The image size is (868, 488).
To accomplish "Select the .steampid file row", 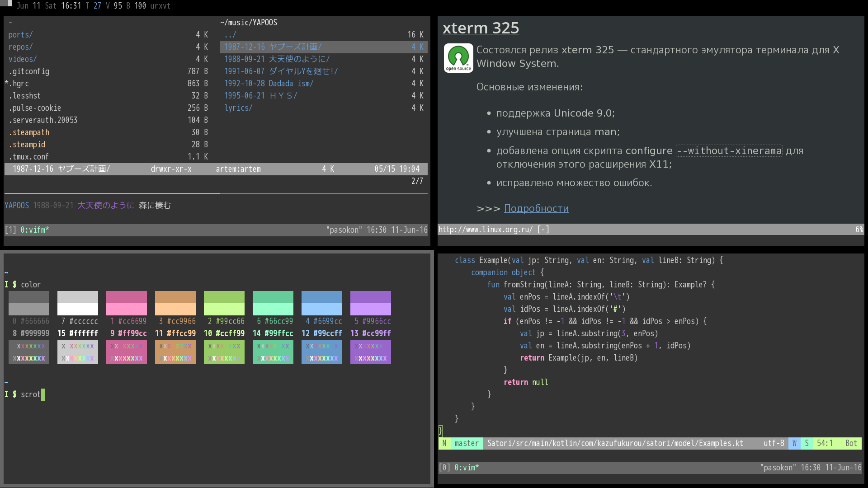I will pyautogui.click(x=108, y=145).
